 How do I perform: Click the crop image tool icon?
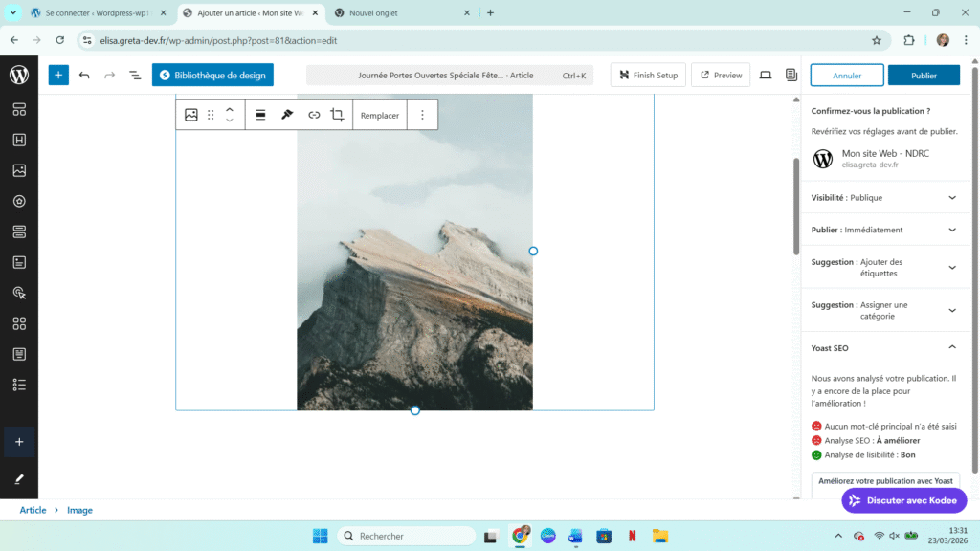click(337, 115)
